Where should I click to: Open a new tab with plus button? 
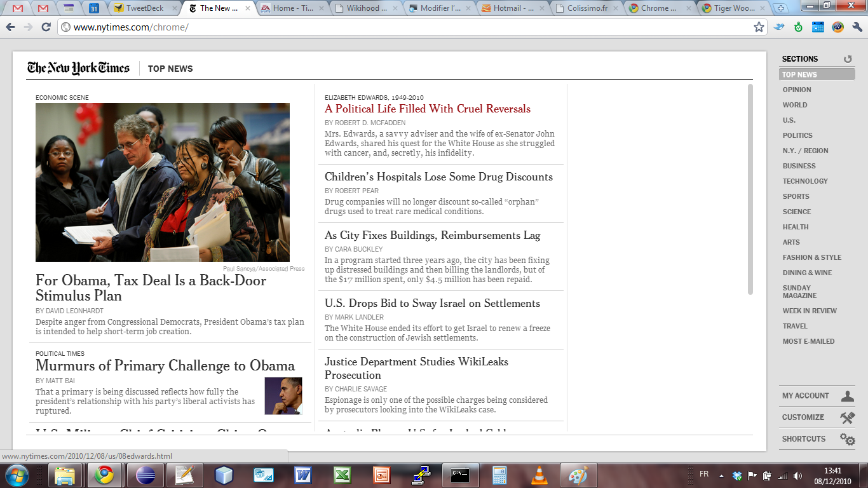pyautogui.click(x=782, y=8)
